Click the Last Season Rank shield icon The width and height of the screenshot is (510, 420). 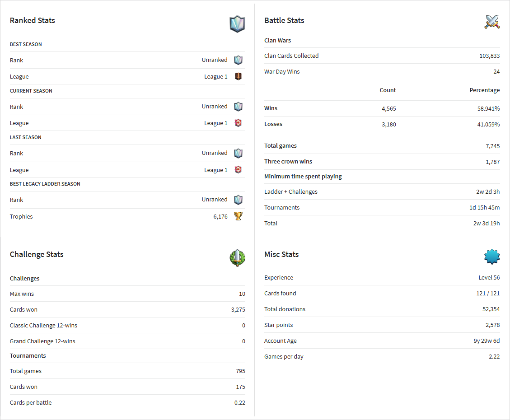(238, 153)
